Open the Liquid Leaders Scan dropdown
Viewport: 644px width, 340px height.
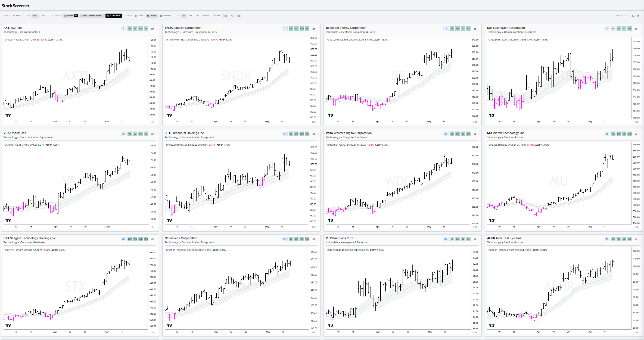click(x=92, y=16)
